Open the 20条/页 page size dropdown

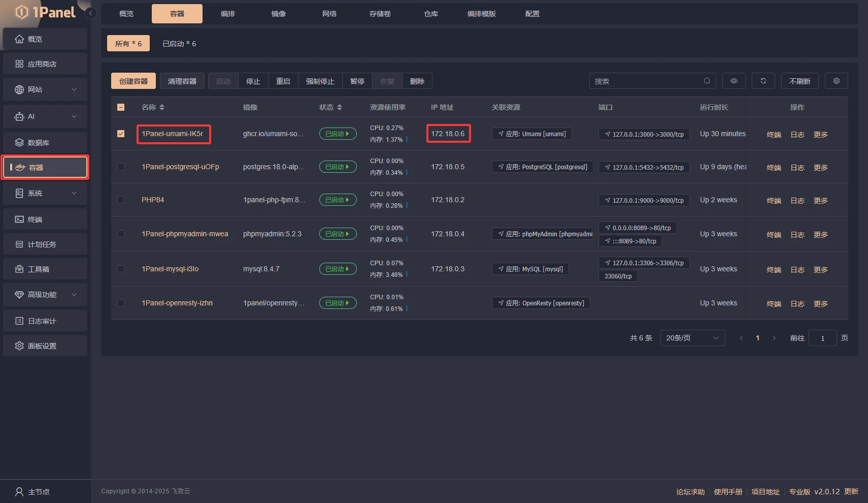pyautogui.click(x=692, y=338)
